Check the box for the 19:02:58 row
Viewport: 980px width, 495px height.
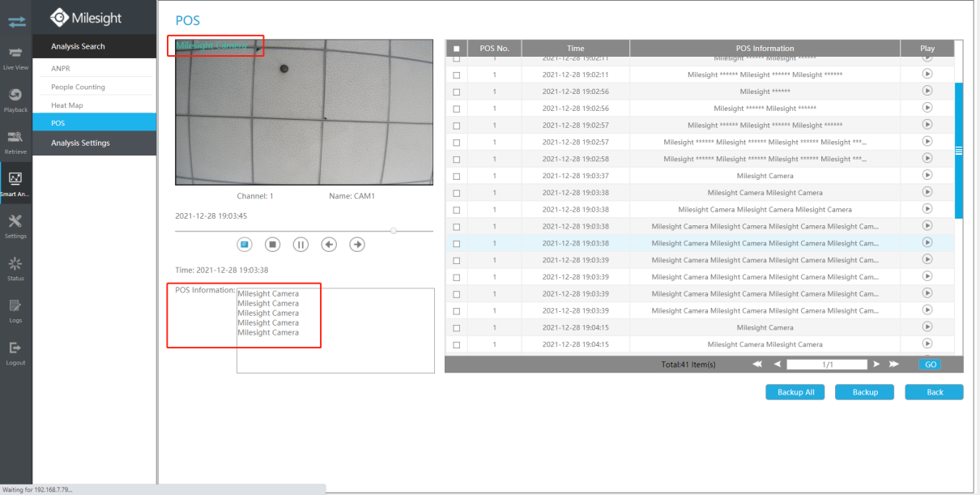(x=457, y=159)
